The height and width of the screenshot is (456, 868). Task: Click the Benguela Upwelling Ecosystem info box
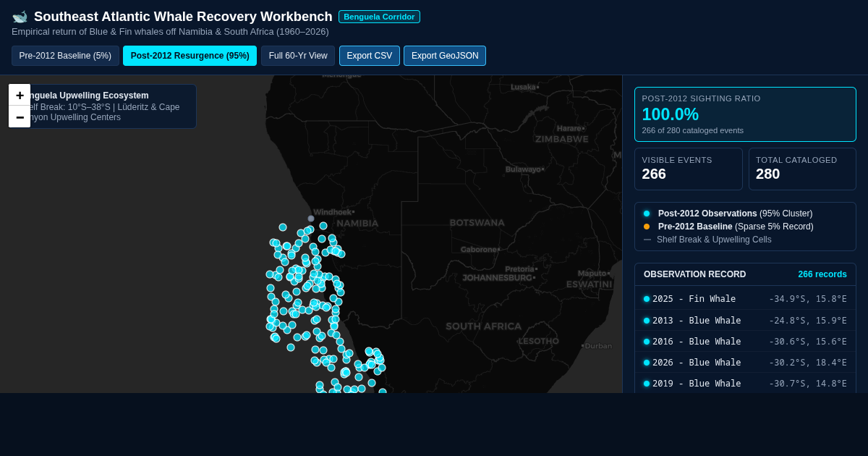pos(104,106)
